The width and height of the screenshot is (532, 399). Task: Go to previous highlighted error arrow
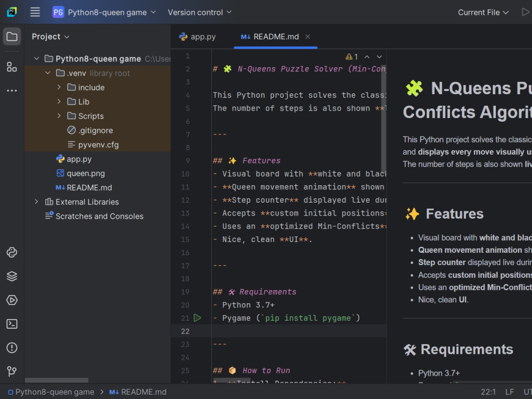click(367, 57)
